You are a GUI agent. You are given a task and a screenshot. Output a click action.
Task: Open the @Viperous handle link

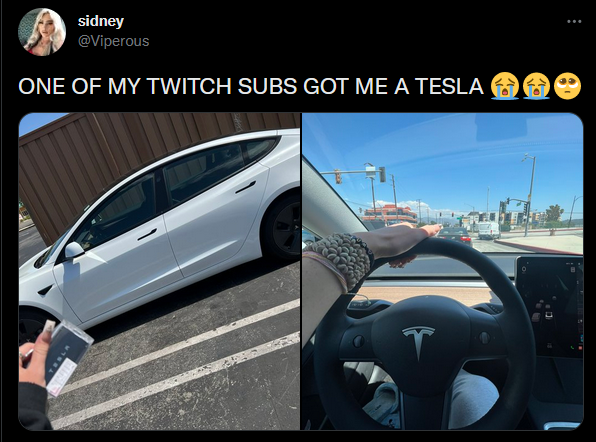[113, 41]
